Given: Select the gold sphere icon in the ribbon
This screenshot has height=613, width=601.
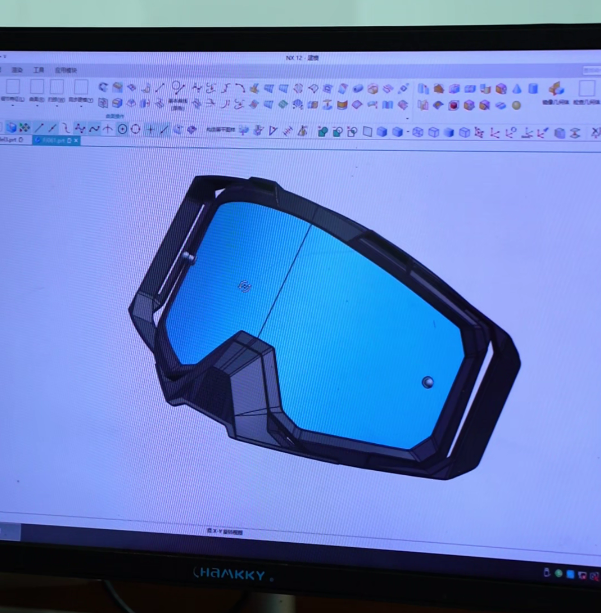Looking at the screenshot, I should pyautogui.click(x=516, y=105).
